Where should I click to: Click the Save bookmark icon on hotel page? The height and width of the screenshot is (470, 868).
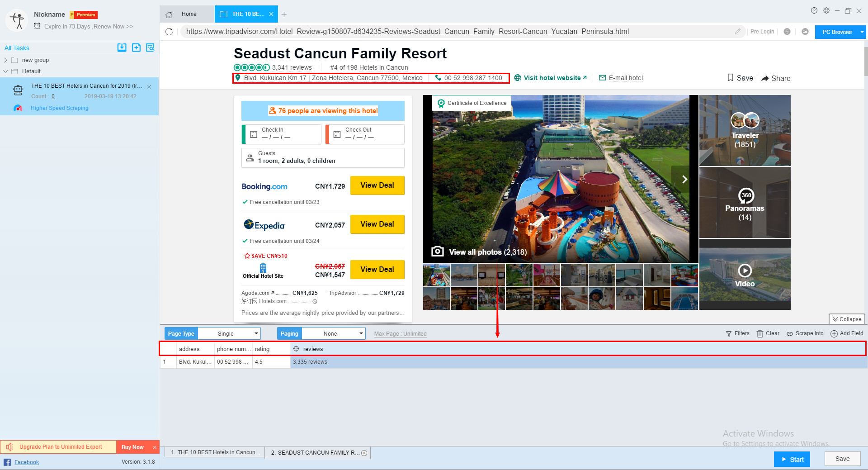[730, 78]
